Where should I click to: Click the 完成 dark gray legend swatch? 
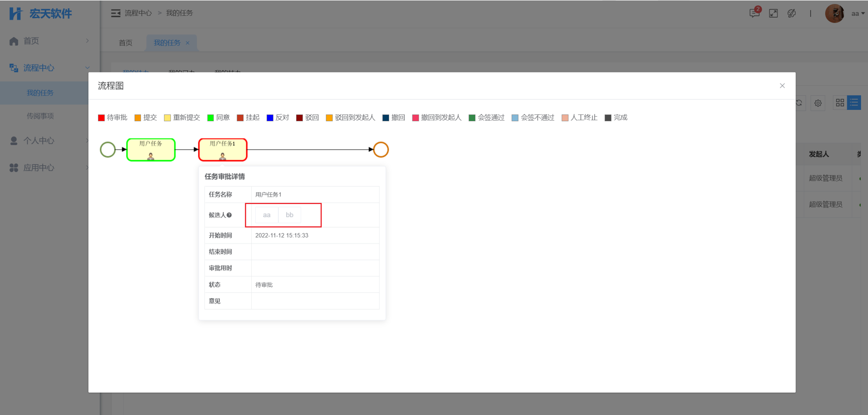point(608,118)
